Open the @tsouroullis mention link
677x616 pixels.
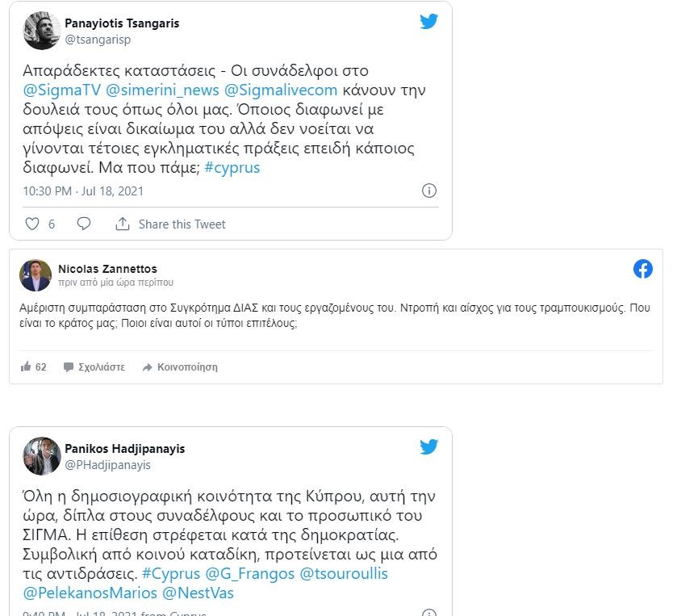click(344, 574)
